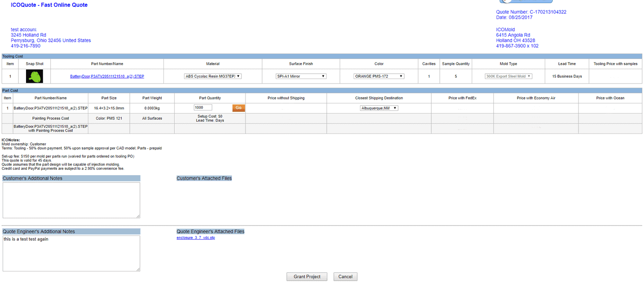Viewport: 644px width, 288px height.
Task: Click the Grant Project button
Action: point(307,277)
